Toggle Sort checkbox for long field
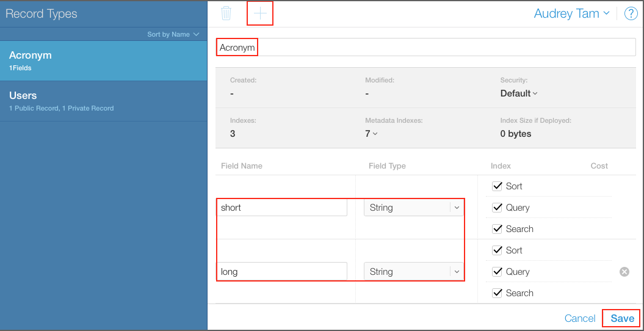Screen dimensions: 644x331 [x=497, y=250]
